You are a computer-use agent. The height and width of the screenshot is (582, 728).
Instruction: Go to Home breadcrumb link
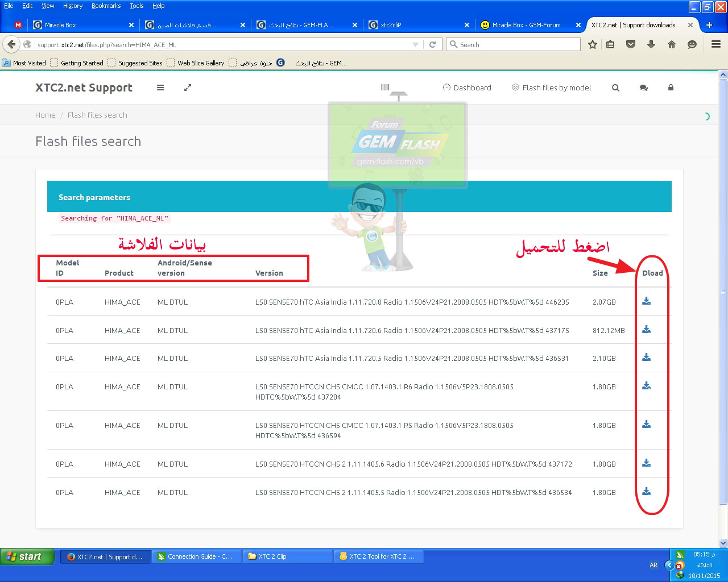[45, 115]
